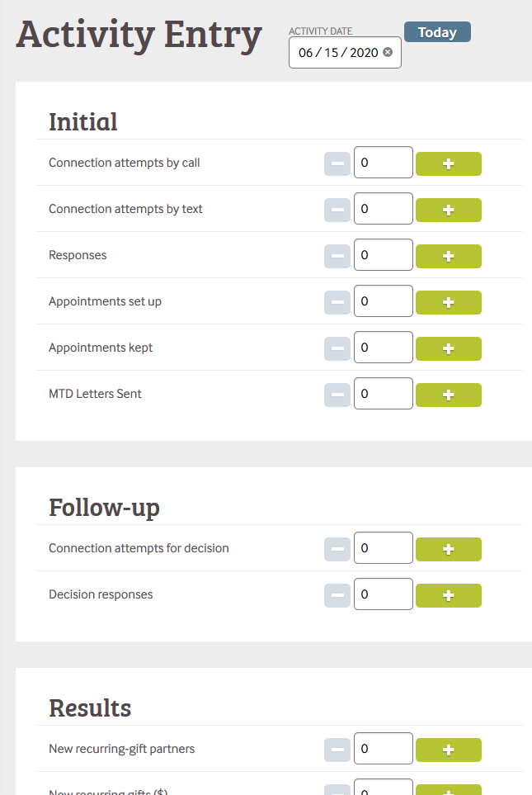Add one to Connection attempts by text
The image size is (532, 795).
[x=448, y=210]
